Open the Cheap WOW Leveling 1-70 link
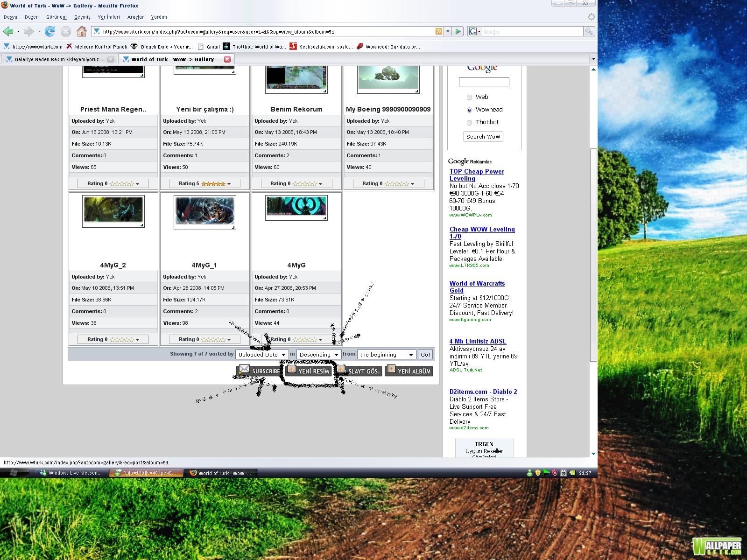 point(482,233)
